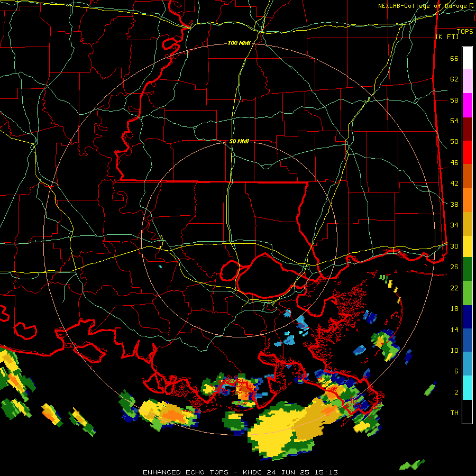Click the 10 legend value

tap(454, 350)
